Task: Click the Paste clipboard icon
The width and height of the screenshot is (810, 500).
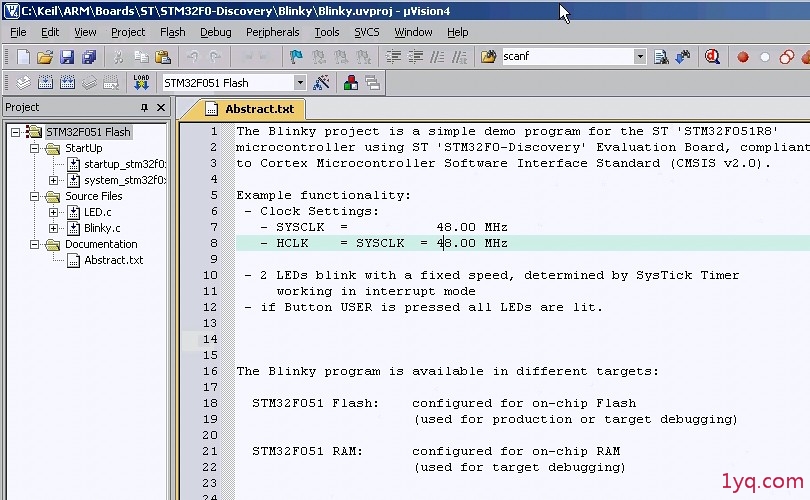Action: click(163, 57)
